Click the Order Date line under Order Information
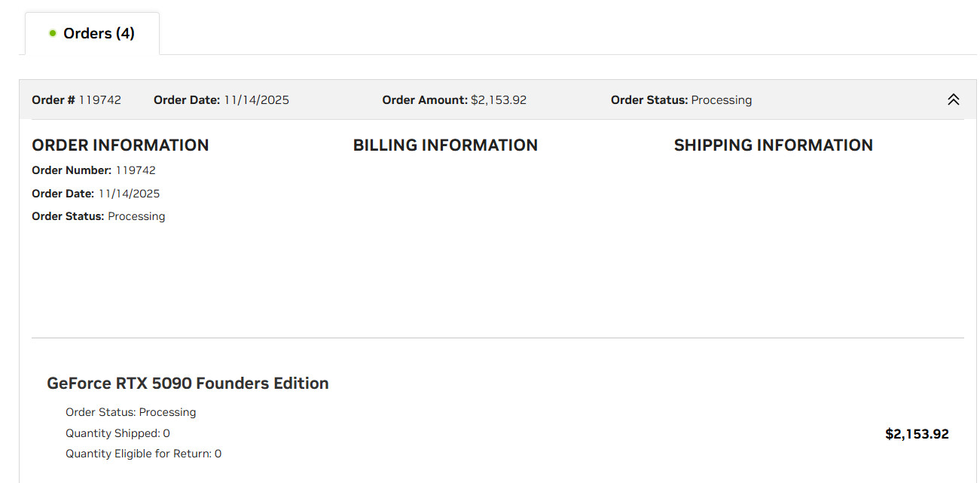 tap(96, 194)
